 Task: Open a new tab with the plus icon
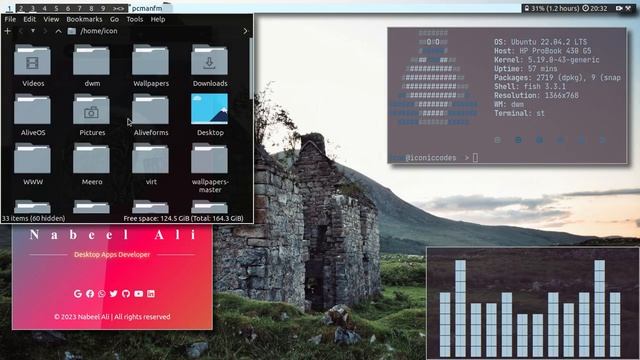point(7,31)
